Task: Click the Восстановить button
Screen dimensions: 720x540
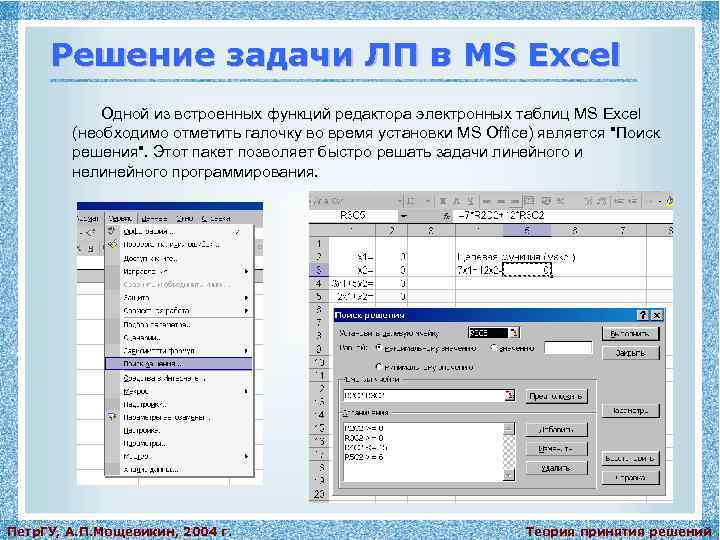Action: (630, 458)
